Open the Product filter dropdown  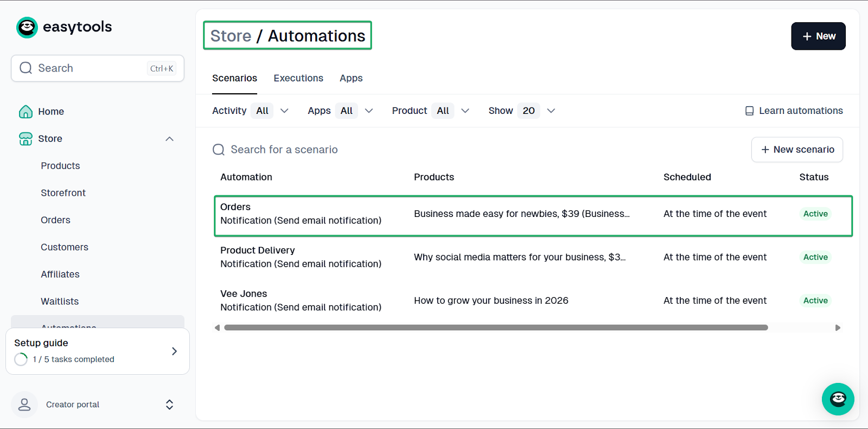[431, 111]
